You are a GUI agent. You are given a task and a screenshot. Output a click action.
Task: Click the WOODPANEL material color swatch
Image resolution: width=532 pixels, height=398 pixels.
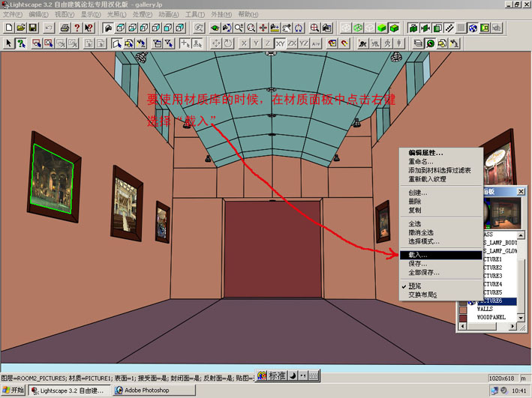coord(463,318)
